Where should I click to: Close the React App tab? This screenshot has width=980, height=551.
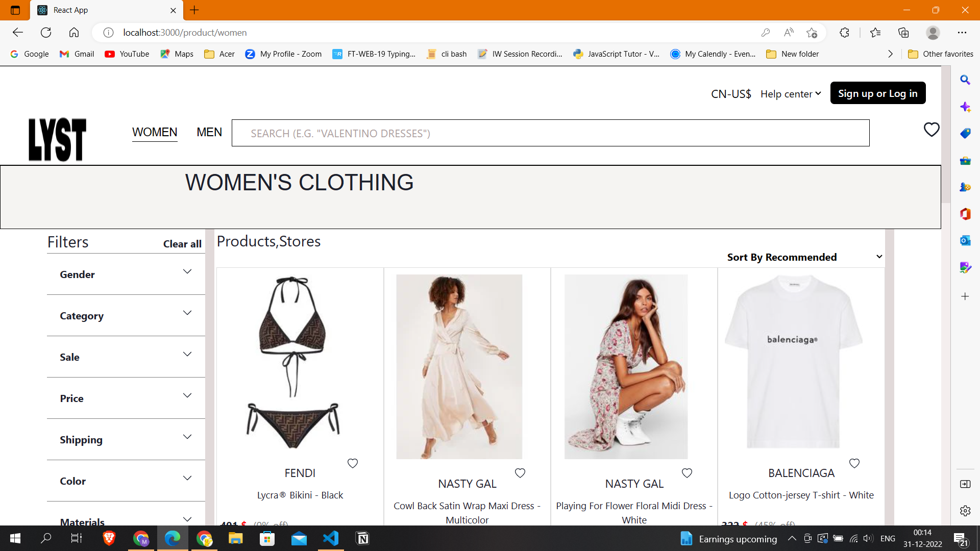[x=173, y=10]
